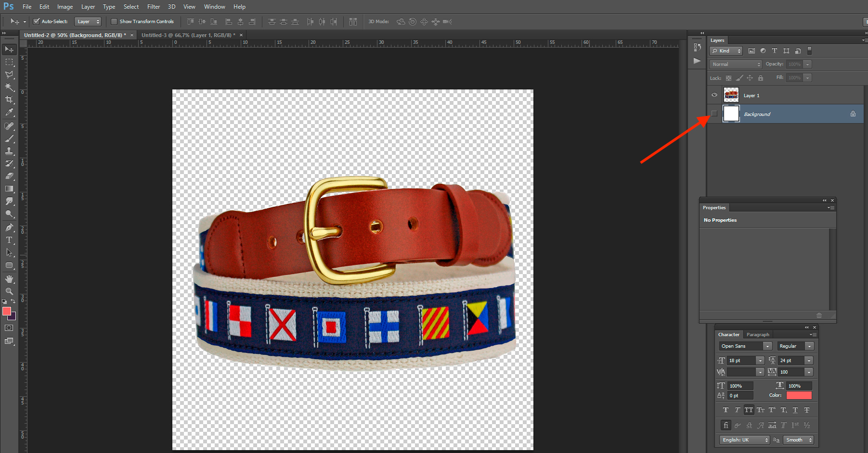The image size is (868, 453).
Task: Click the Character panel text Color swatch
Action: tap(799, 395)
